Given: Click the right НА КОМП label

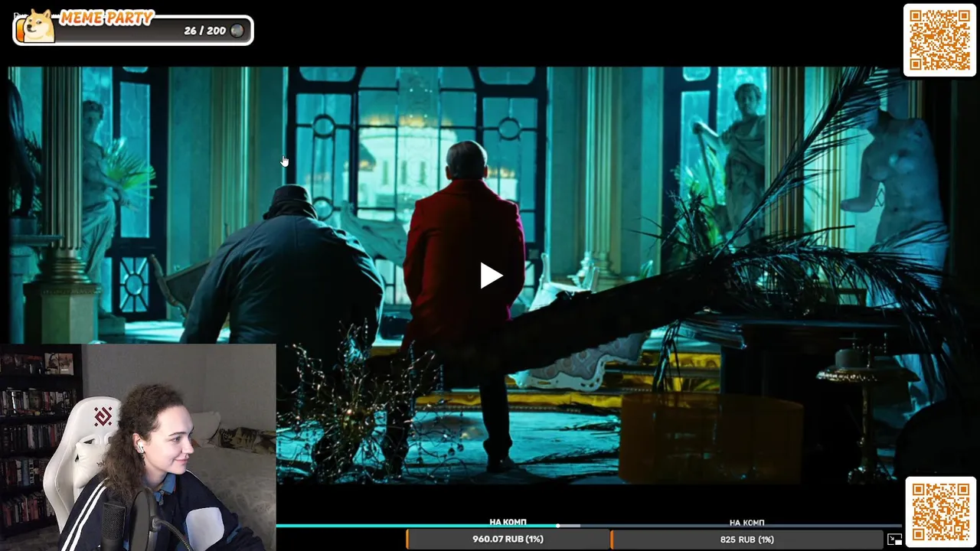Looking at the screenshot, I should click(x=746, y=523).
